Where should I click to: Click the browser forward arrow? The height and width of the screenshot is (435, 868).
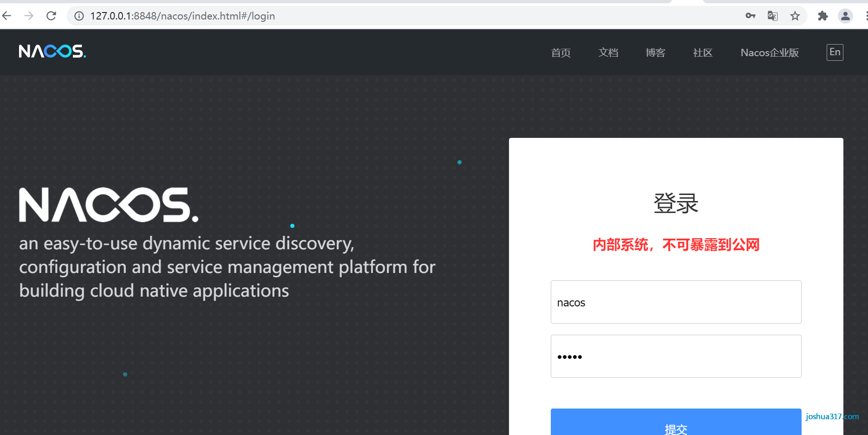click(29, 16)
